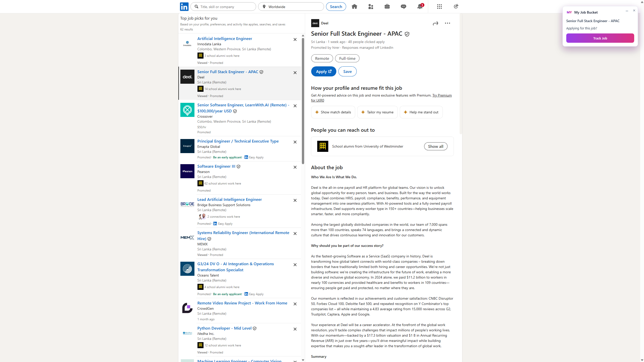644x362 pixels.
Task: Click Track Job in My Job Bucket
Action: tap(600, 38)
